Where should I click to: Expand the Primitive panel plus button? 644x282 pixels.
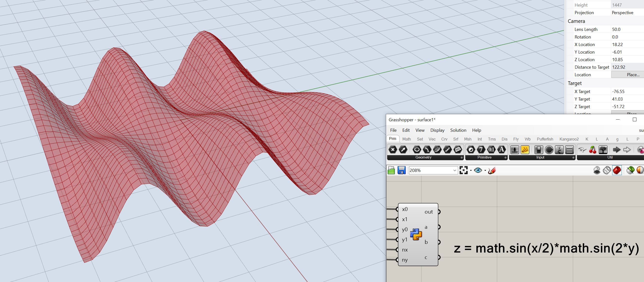[505, 158]
